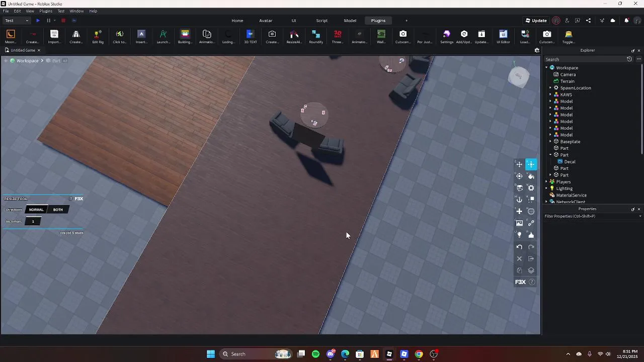Click the F3X export icon
Screen dimensions: 644x362
531,258
